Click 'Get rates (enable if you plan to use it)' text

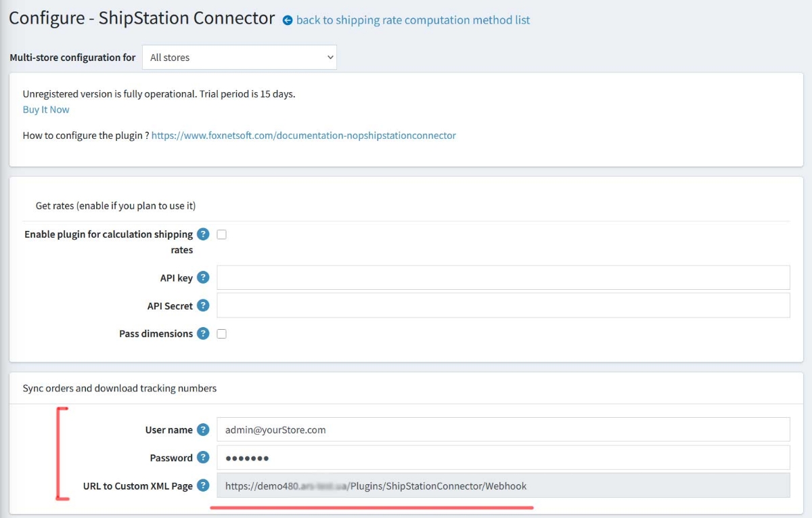coord(116,205)
